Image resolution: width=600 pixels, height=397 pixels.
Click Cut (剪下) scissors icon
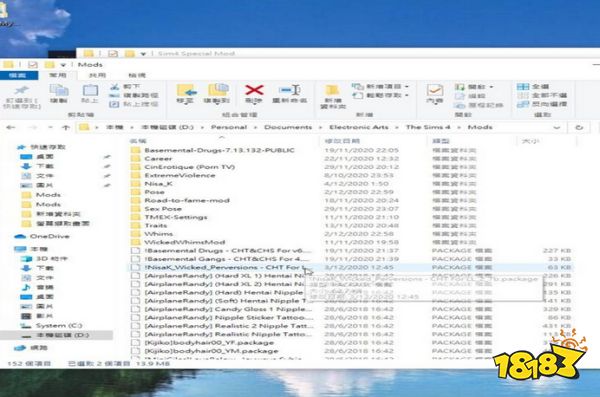click(125, 87)
